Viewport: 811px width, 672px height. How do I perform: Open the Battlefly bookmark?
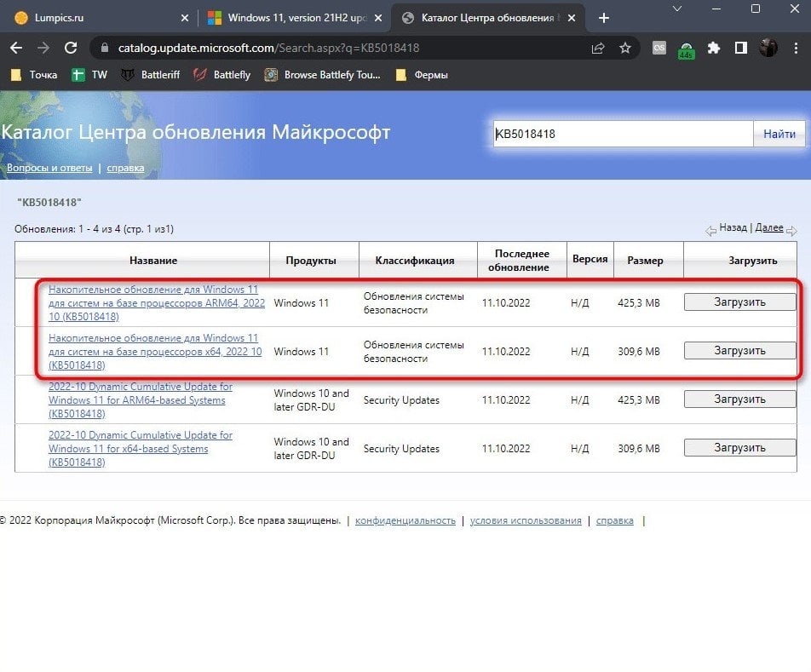click(221, 75)
